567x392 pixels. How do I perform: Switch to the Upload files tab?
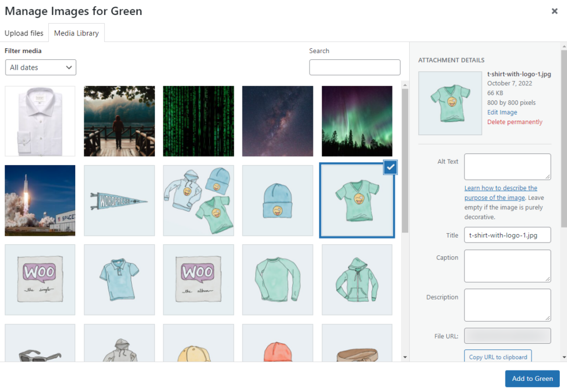pos(24,33)
